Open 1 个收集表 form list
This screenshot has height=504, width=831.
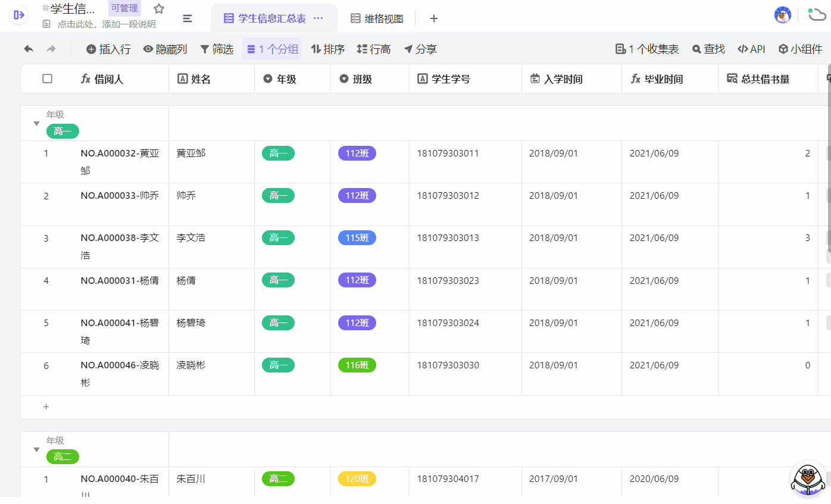pos(647,49)
